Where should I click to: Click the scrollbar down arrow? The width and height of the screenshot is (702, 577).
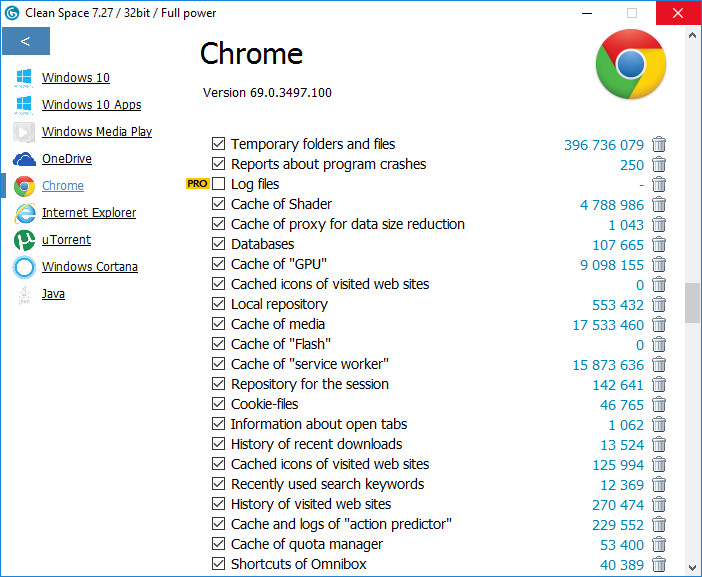coord(692,568)
